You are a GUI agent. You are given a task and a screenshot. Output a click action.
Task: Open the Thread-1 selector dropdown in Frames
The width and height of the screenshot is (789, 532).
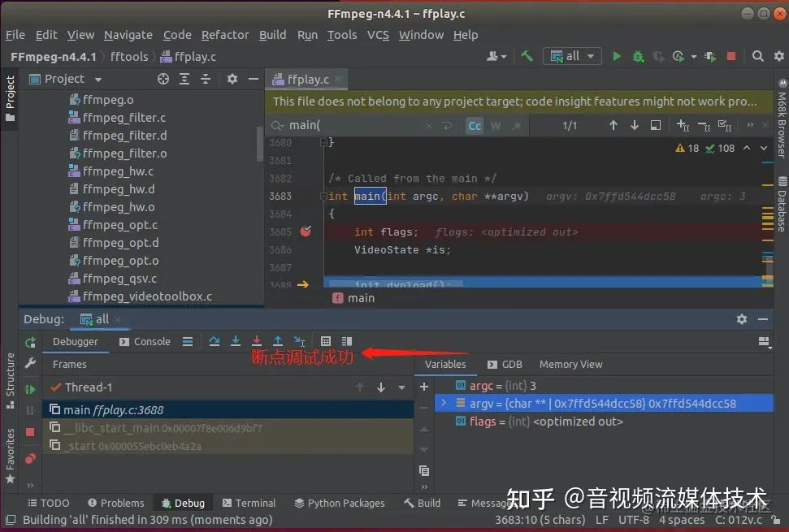coord(401,387)
